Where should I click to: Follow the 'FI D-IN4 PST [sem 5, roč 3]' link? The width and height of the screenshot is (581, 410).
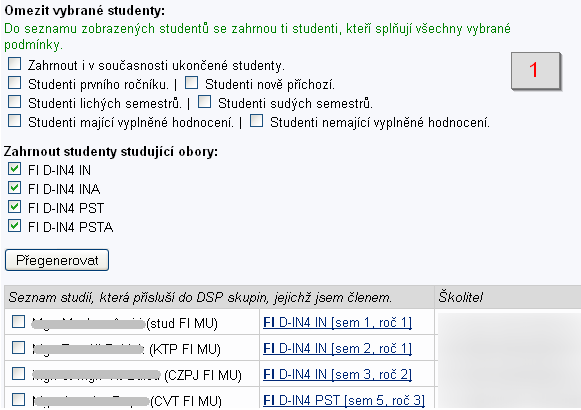(344, 400)
